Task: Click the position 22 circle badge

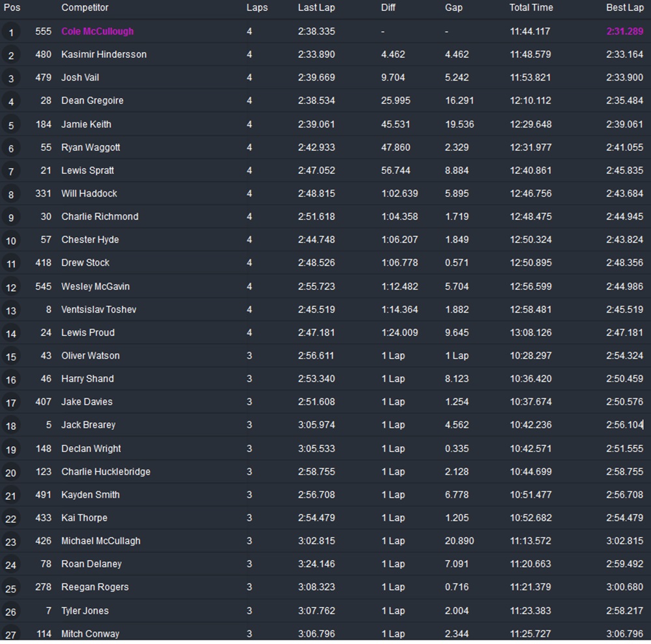Action: tap(10, 519)
